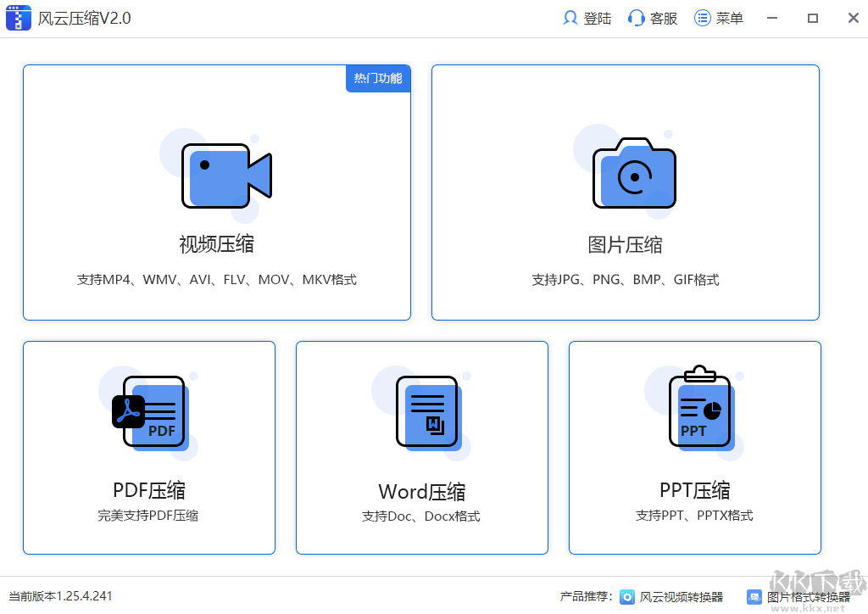868x614 pixels.
Task: Click the photo camera icon for image compression
Action: pyautogui.click(x=634, y=174)
